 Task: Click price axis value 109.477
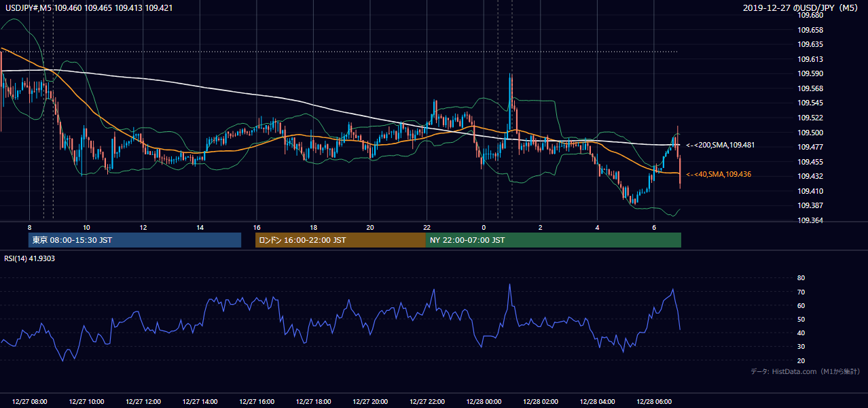click(x=810, y=147)
